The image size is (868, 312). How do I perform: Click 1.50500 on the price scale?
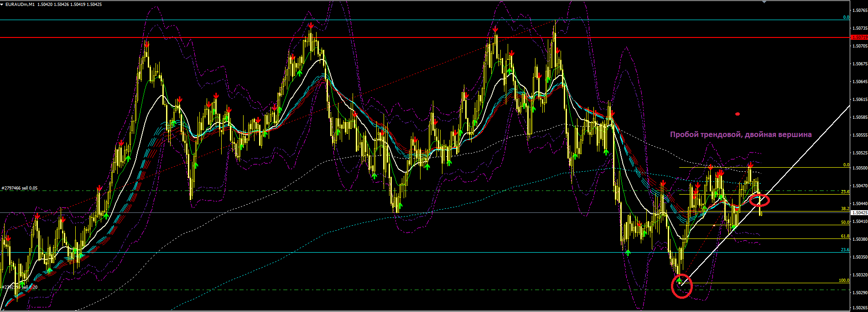(859, 168)
